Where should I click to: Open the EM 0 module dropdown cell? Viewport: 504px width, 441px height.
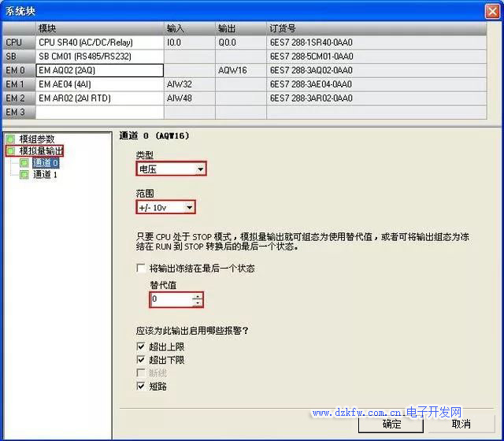(100, 70)
